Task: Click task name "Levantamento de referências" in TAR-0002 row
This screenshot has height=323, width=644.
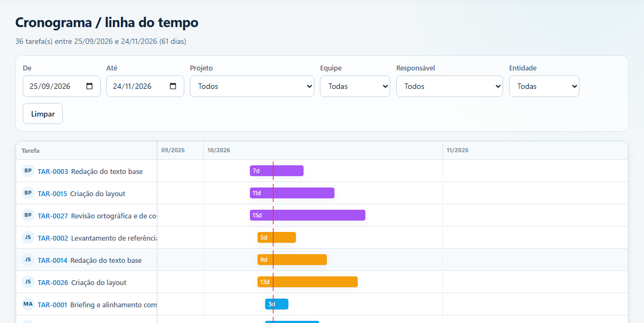Action: tap(114, 238)
